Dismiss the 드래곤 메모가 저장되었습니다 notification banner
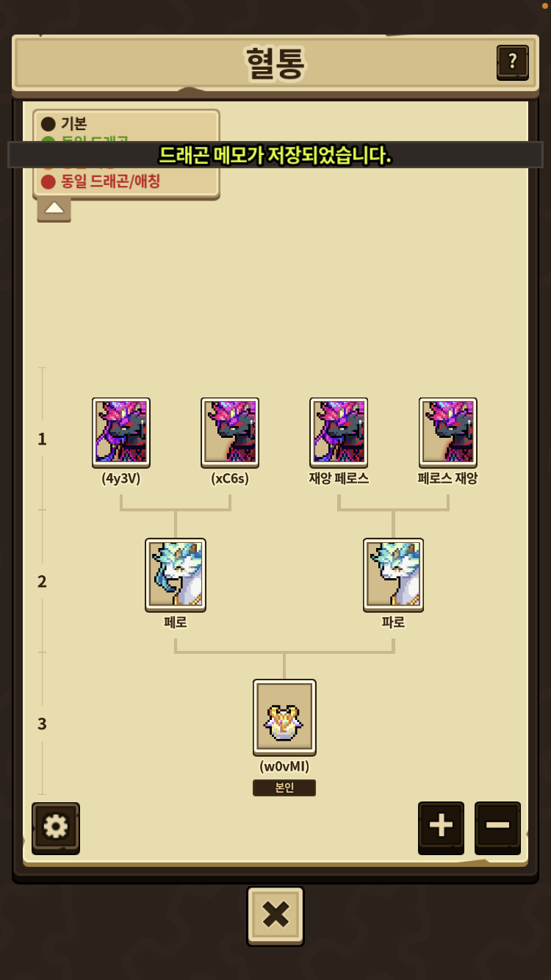This screenshot has width=551, height=980. tap(275, 155)
